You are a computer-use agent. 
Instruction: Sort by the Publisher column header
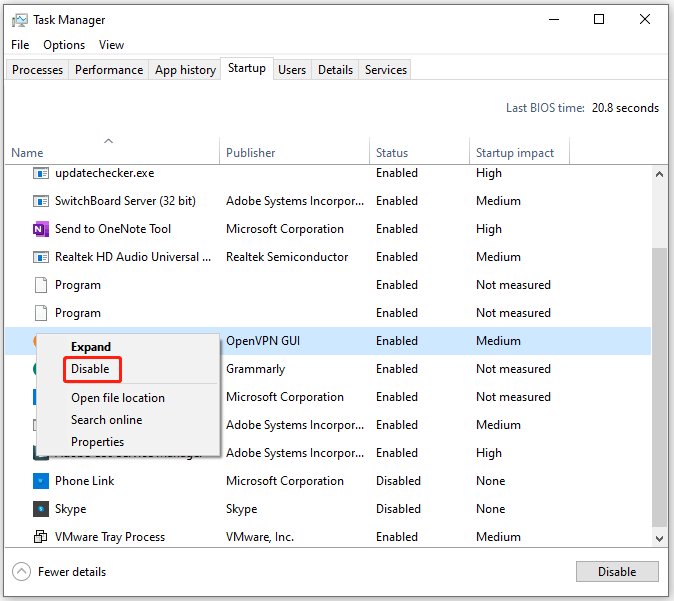294,153
